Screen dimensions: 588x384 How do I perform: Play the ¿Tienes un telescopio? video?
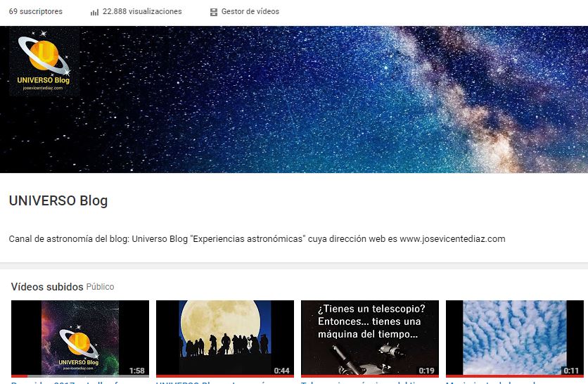(370, 338)
